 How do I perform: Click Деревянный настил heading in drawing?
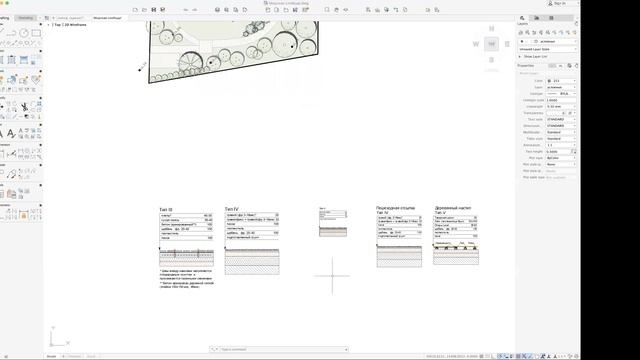pos(453,208)
